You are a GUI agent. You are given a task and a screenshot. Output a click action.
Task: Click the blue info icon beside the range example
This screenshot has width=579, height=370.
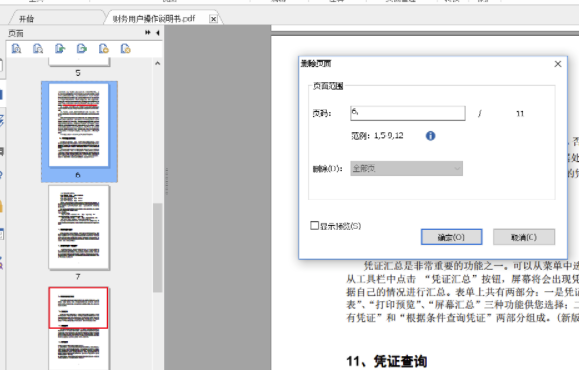click(431, 136)
